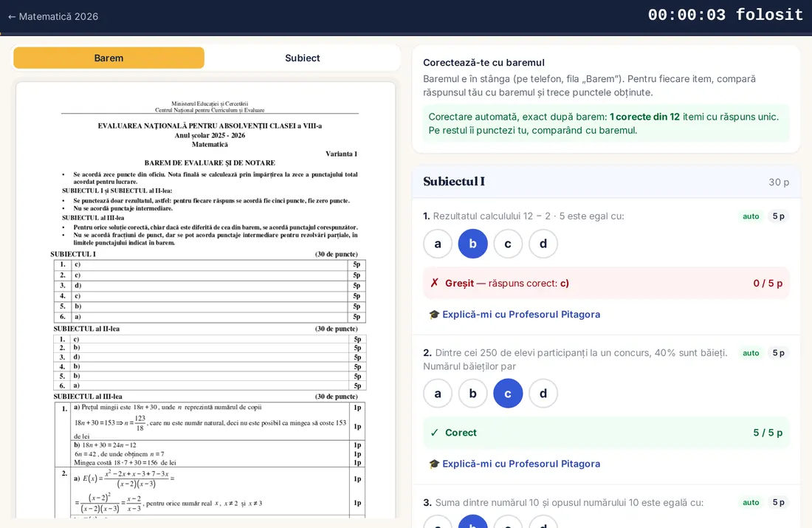Click the red X wrong-answer icon
812x528 pixels.
(435, 283)
